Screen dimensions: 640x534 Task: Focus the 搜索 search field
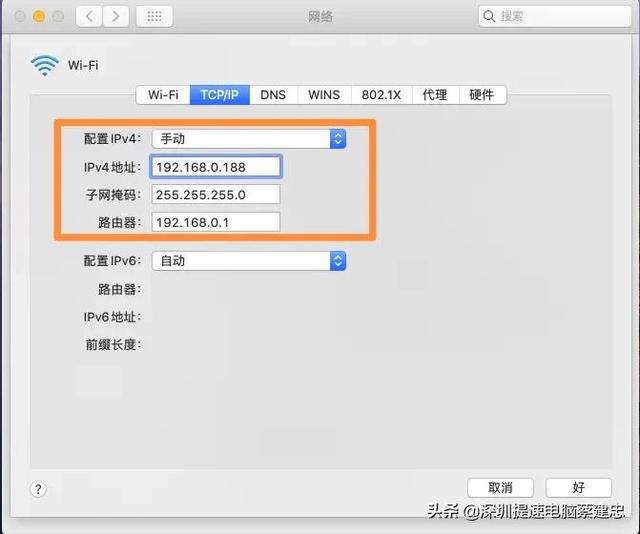[x=555, y=16]
